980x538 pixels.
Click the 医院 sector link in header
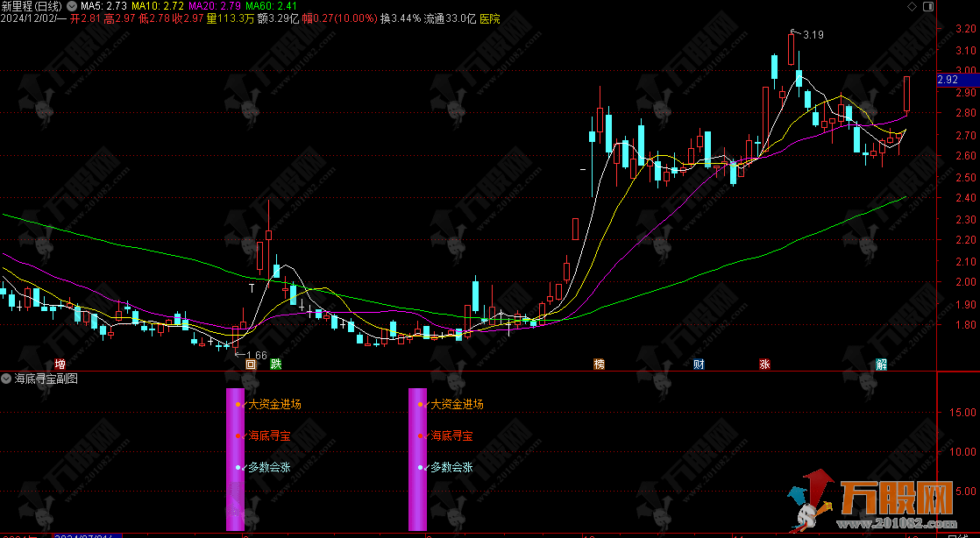(490, 18)
